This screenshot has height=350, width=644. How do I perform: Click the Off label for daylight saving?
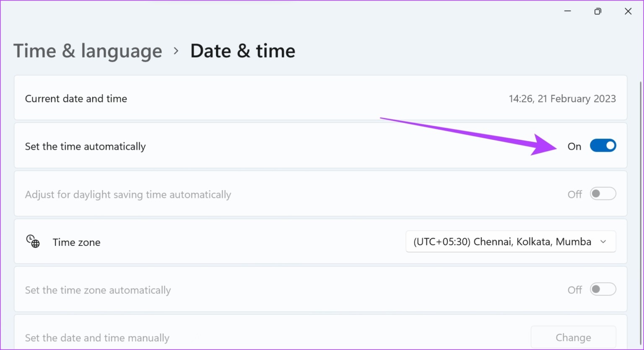(x=574, y=194)
